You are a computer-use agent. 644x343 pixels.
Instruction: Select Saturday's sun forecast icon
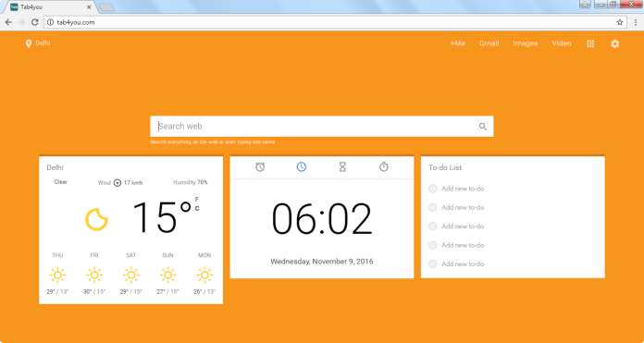(x=131, y=275)
